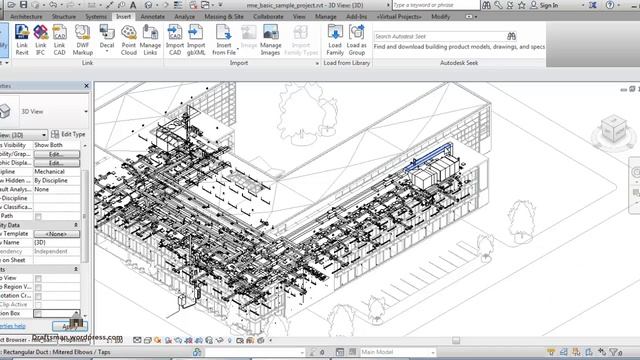Click Edit for Visibility/Graphics Overrides
The image size is (640, 360).
[x=57, y=154]
